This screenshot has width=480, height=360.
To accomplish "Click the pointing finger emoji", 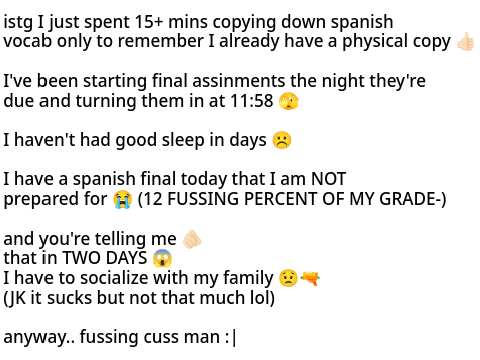I will pyautogui.click(x=192, y=239).
